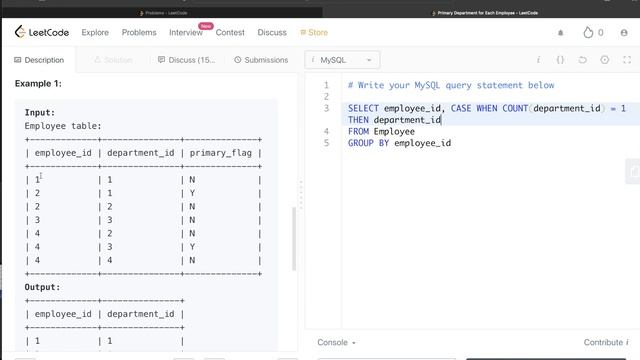Click 'Employee table:' text
Image resolution: width=640 pixels, height=360 pixels.
pos(63,126)
